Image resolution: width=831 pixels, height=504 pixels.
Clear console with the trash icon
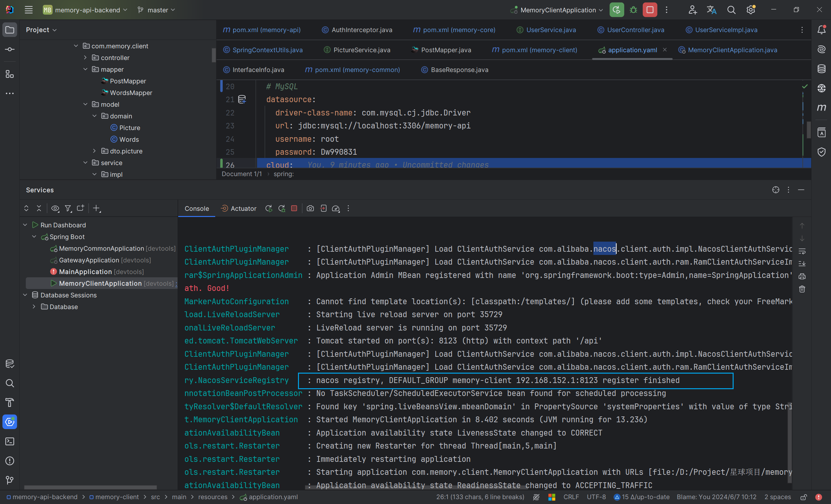[802, 289]
